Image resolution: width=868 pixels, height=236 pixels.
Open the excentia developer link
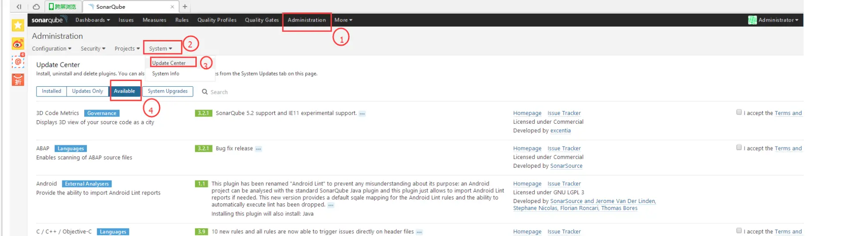tap(561, 131)
